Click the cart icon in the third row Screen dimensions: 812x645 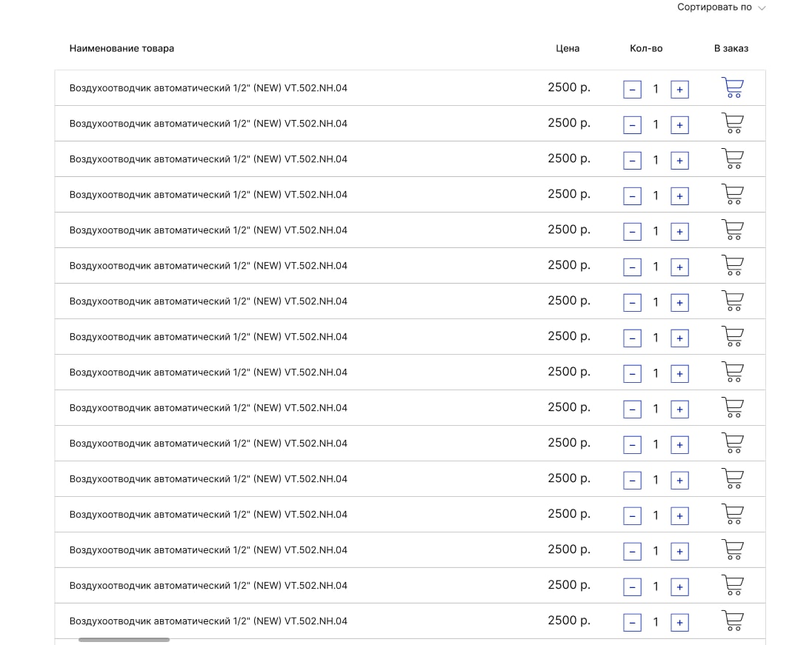coord(733,159)
